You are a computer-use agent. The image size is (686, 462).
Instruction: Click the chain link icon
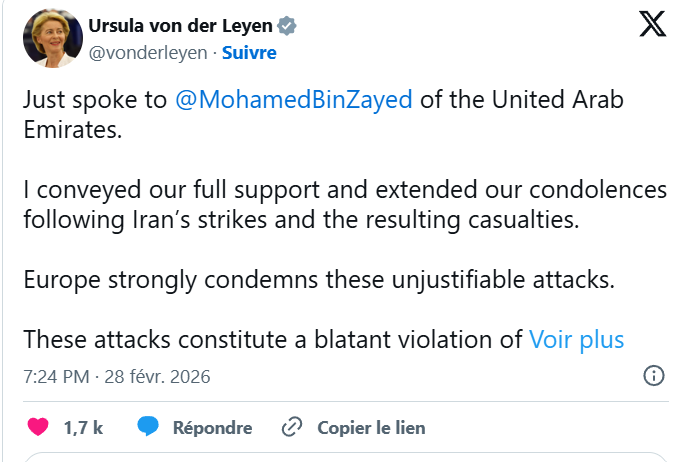292,427
